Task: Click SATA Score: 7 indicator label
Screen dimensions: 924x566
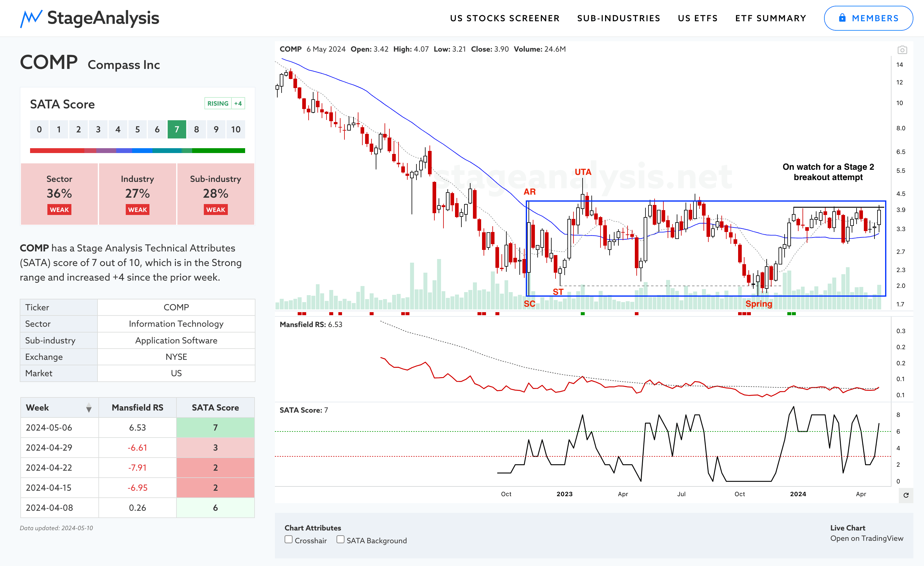Action: pos(304,410)
